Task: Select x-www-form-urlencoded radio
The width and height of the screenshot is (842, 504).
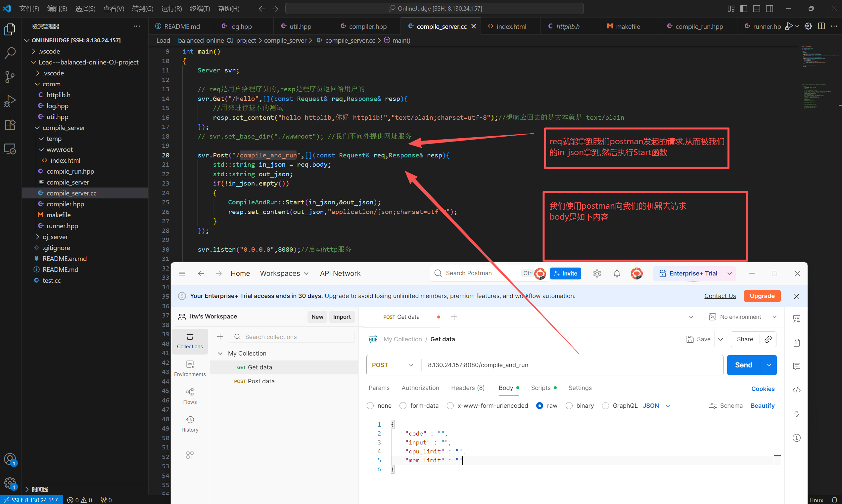Action: [x=450, y=405]
